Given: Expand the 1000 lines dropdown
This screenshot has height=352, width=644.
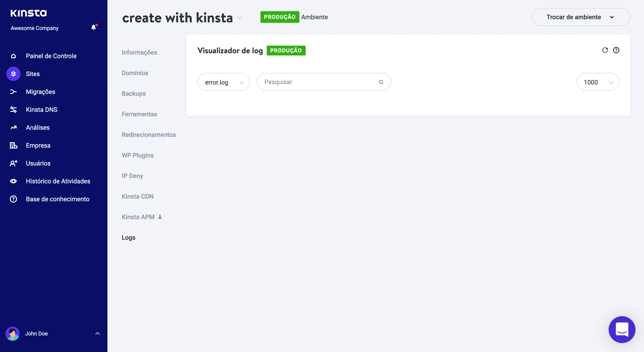Looking at the screenshot, I should (597, 82).
